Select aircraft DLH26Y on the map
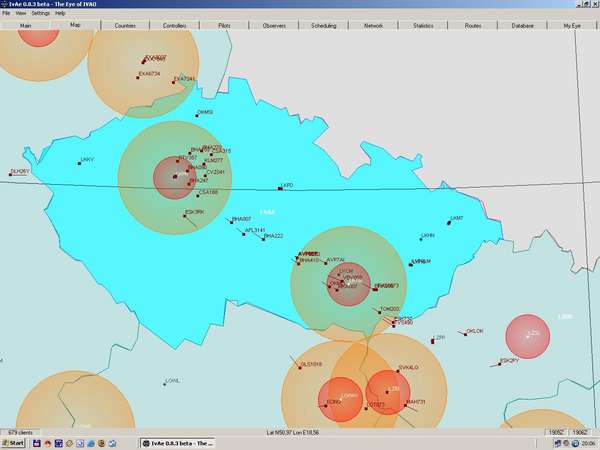The height and width of the screenshot is (450, 600). pyautogui.click(x=10, y=175)
